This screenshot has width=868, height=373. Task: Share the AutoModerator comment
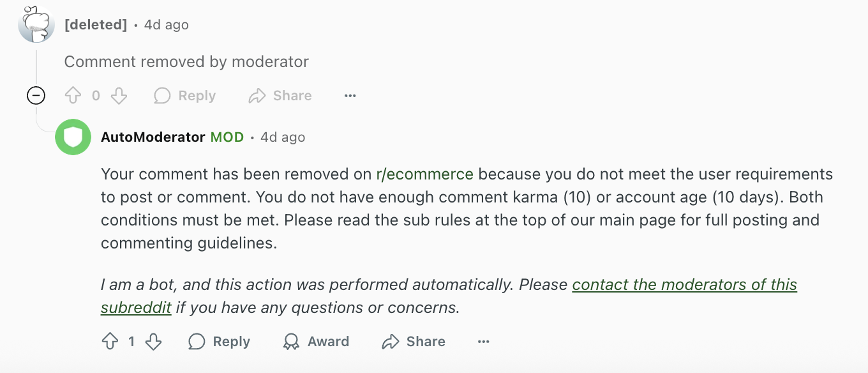click(x=412, y=341)
